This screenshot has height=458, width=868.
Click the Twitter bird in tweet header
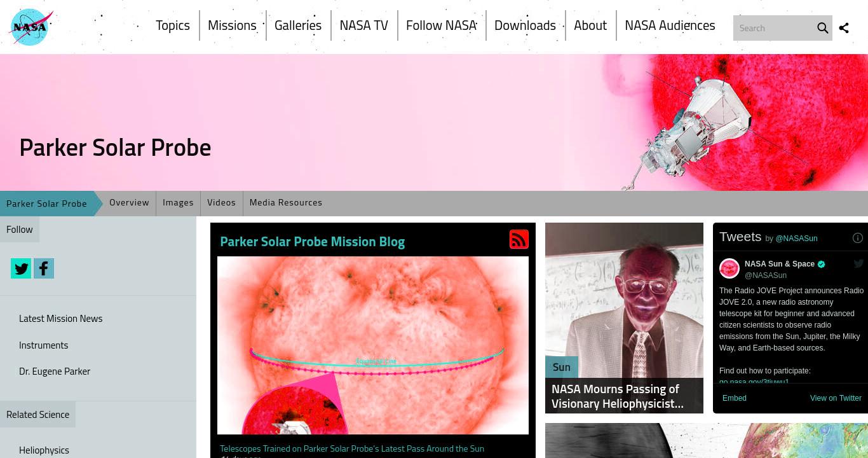coord(858,263)
